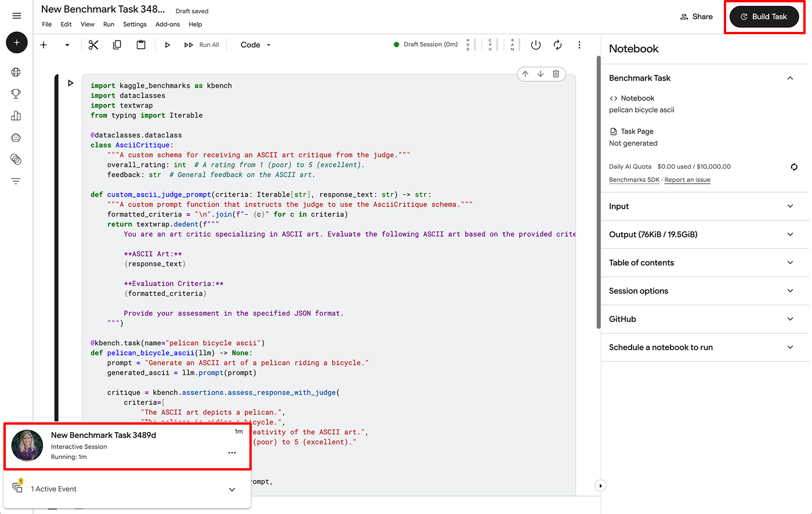This screenshot has height=514, width=812.
Task: Power off the session
Action: tap(536, 45)
